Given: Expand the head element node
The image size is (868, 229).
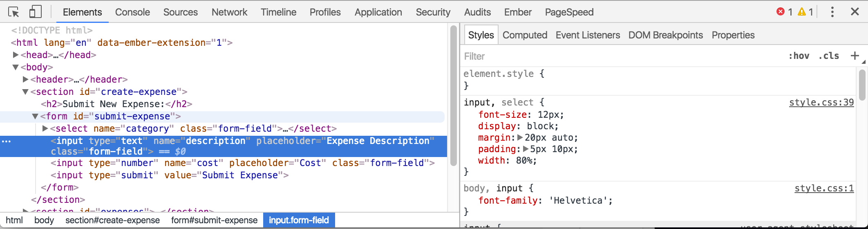Looking at the screenshot, I should click(16, 55).
